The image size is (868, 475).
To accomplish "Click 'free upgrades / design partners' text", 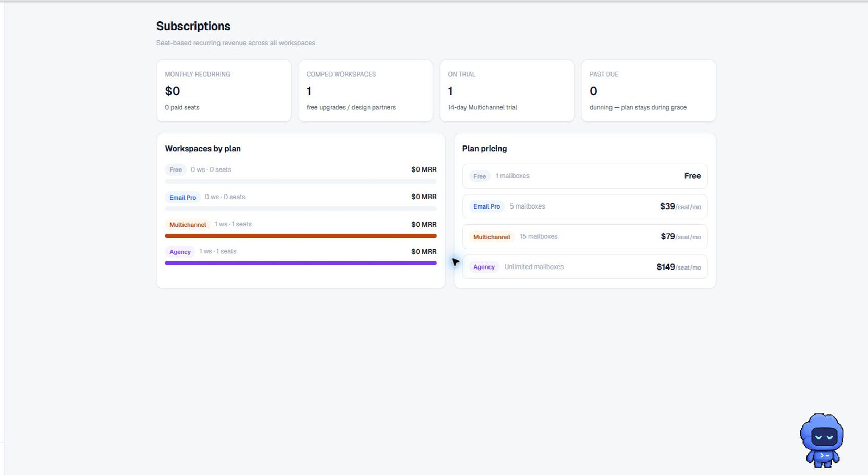I will point(351,107).
